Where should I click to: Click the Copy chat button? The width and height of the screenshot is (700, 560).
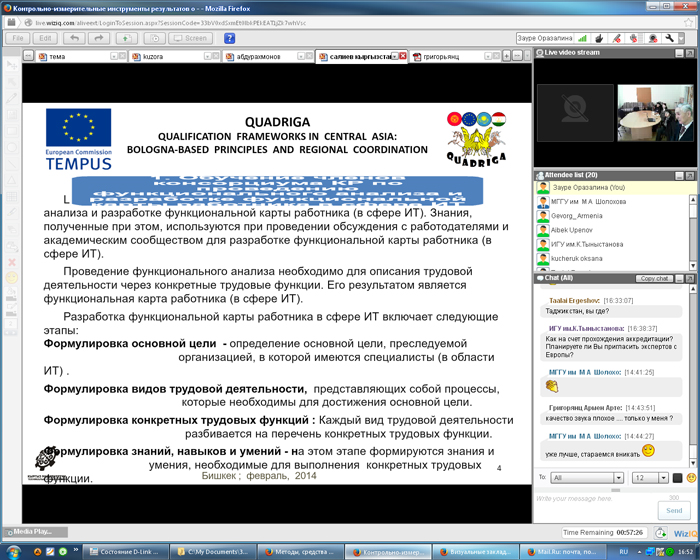[654, 278]
